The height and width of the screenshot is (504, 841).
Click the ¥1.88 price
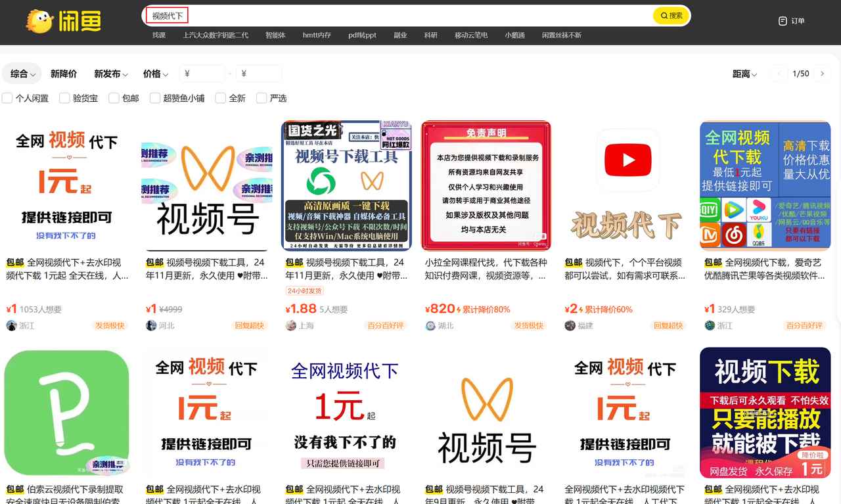pyautogui.click(x=301, y=308)
